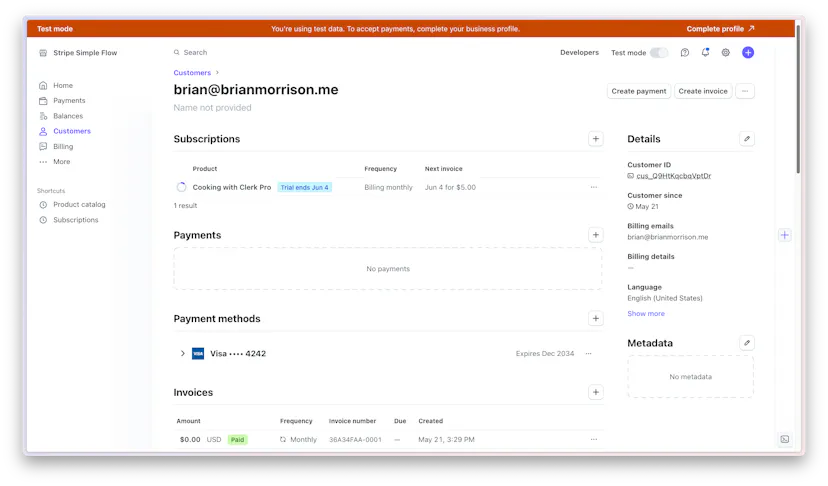
Task: Click the Customers breadcrumb link
Action: pyautogui.click(x=192, y=72)
